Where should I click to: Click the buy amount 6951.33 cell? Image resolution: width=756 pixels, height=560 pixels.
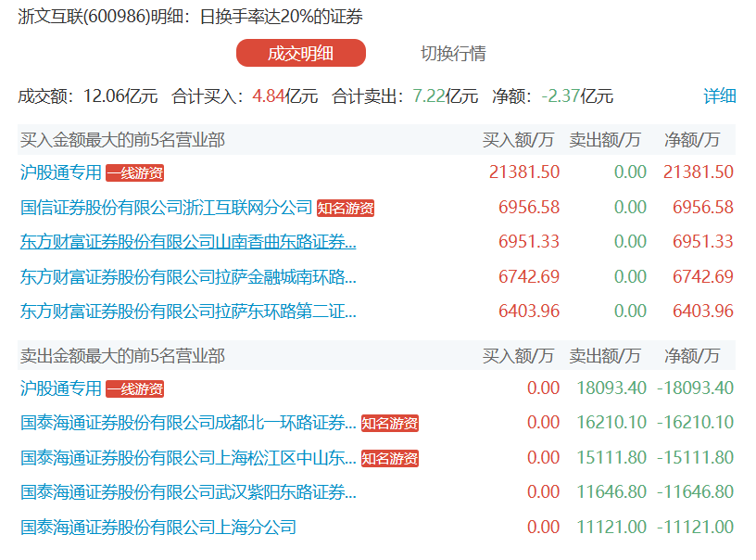pos(529,242)
